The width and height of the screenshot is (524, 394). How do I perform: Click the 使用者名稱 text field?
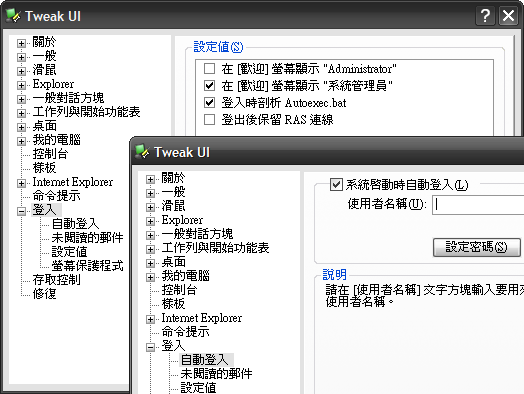click(478, 205)
